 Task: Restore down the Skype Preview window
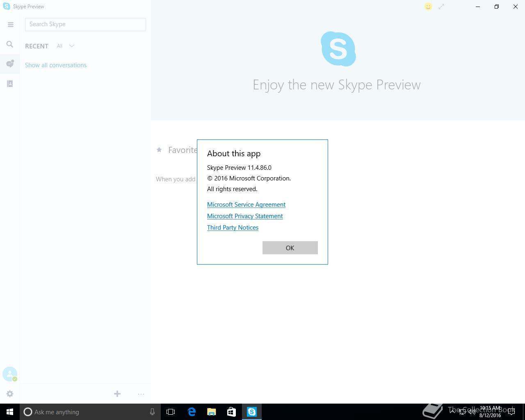[497, 7]
